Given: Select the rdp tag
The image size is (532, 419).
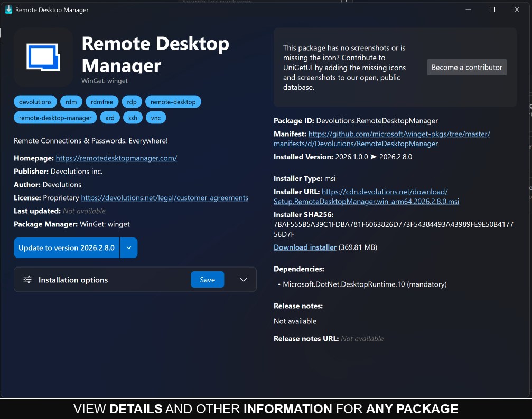Looking at the screenshot, I should (132, 102).
